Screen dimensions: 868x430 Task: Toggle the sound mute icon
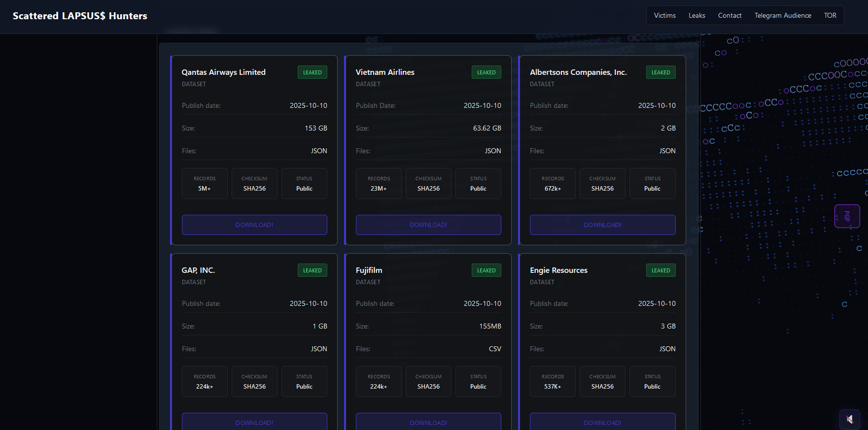pyautogui.click(x=849, y=419)
